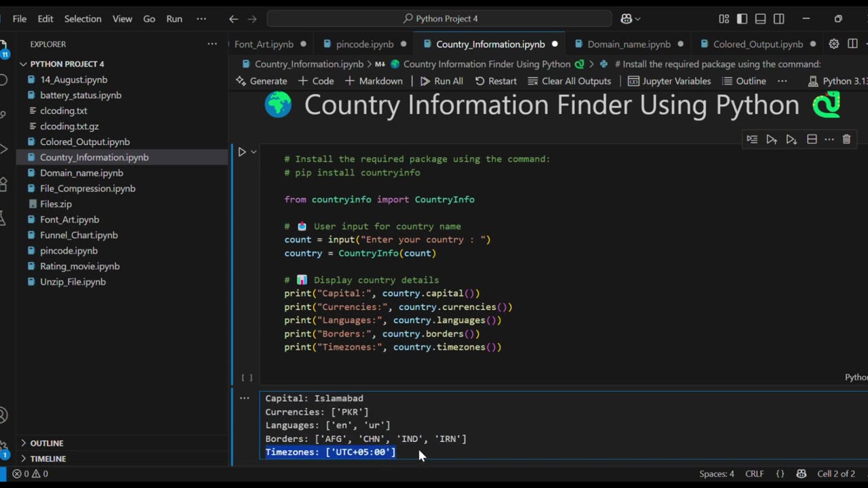Click Run All button
Viewport: 868px width, 488px height.
point(441,81)
